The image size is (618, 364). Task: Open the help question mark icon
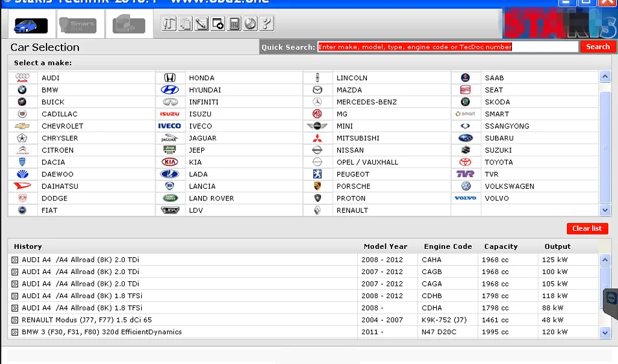(267, 24)
